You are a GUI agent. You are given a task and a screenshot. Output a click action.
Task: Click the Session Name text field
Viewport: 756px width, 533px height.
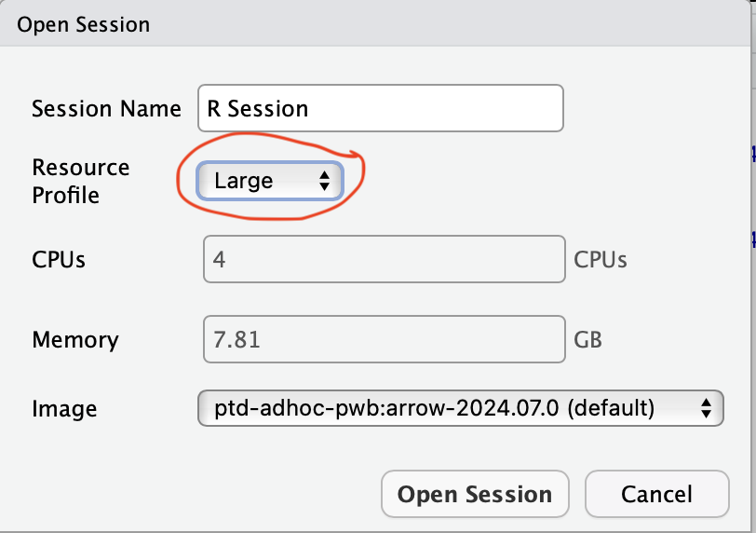click(x=380, y=108)
